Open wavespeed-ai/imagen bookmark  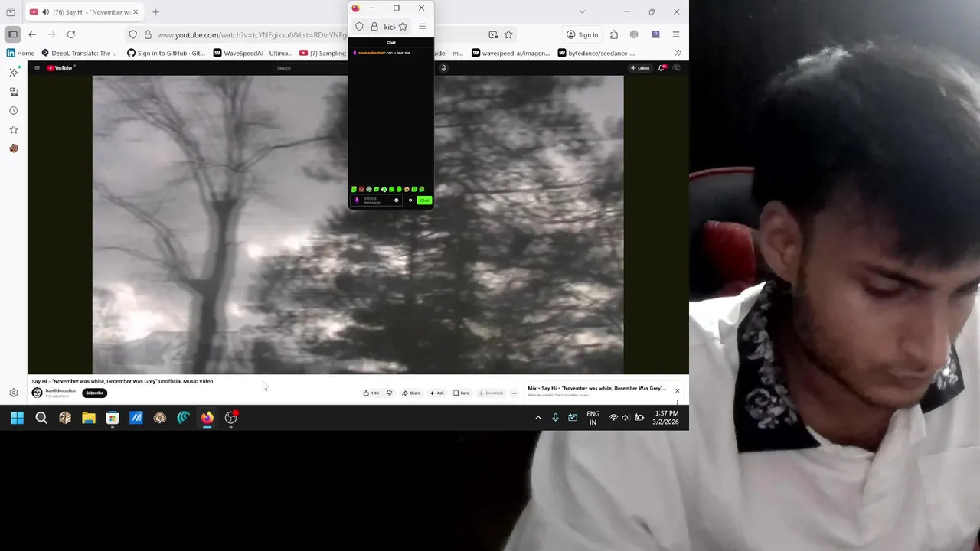pos(511,53)
